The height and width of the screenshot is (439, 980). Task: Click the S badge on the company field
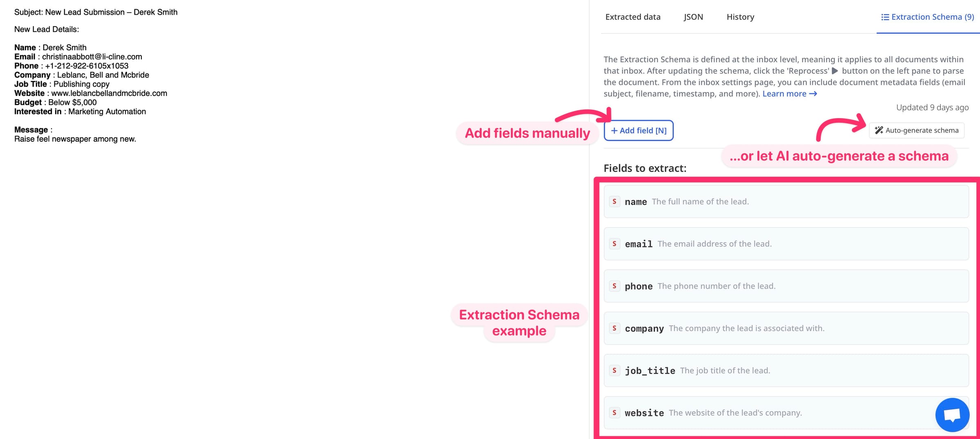pyautogui.click(x=615, y=328)
